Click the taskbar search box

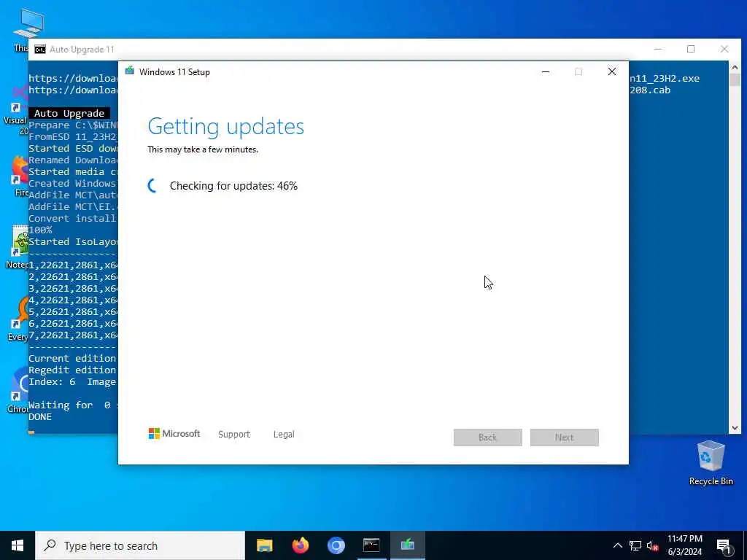[x=140, y=545]
